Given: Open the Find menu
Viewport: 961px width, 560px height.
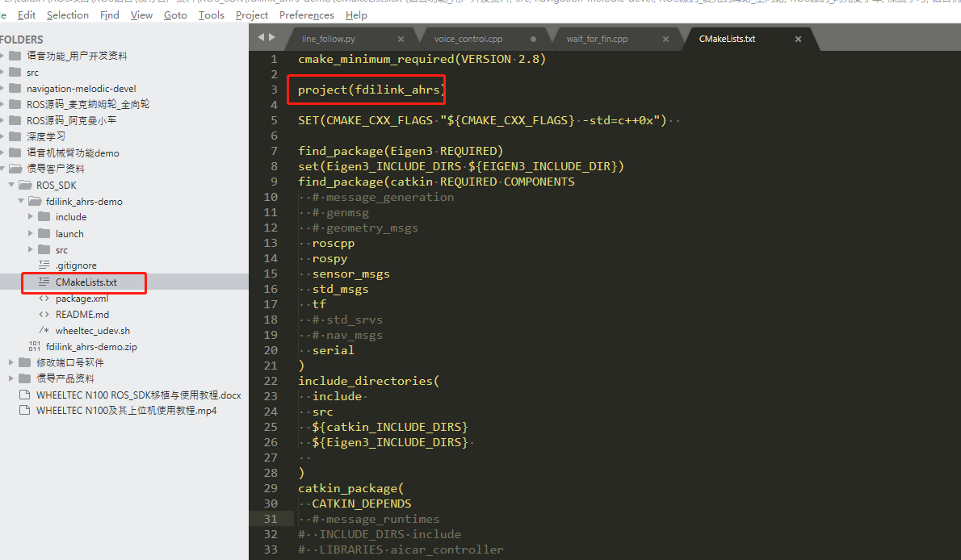Looking at the screenshot, I should coord(110,15).
